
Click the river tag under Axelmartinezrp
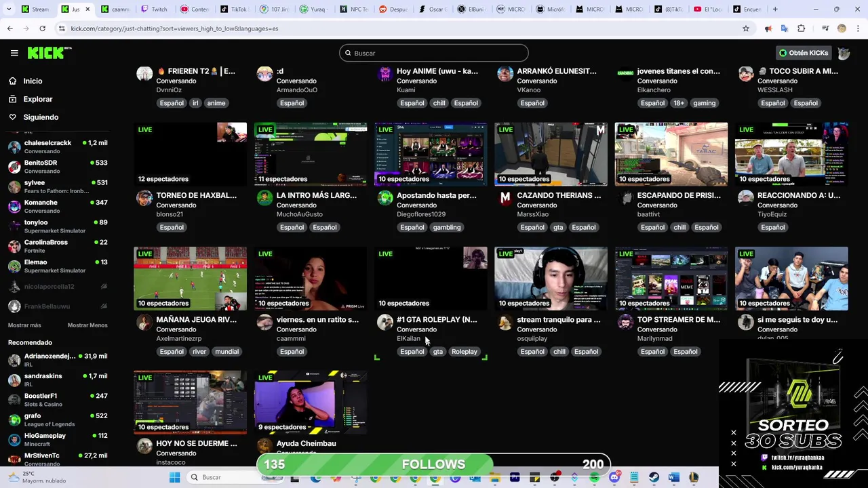click(199, 351)
